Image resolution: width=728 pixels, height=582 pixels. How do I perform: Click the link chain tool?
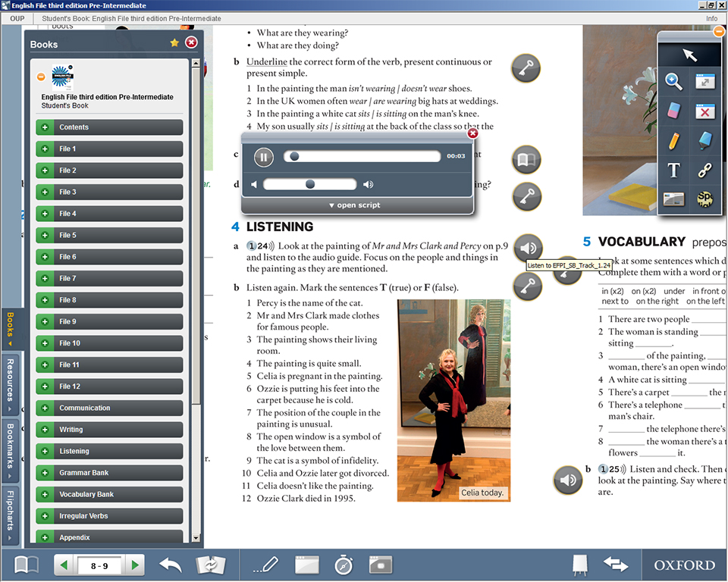[705, 171]
